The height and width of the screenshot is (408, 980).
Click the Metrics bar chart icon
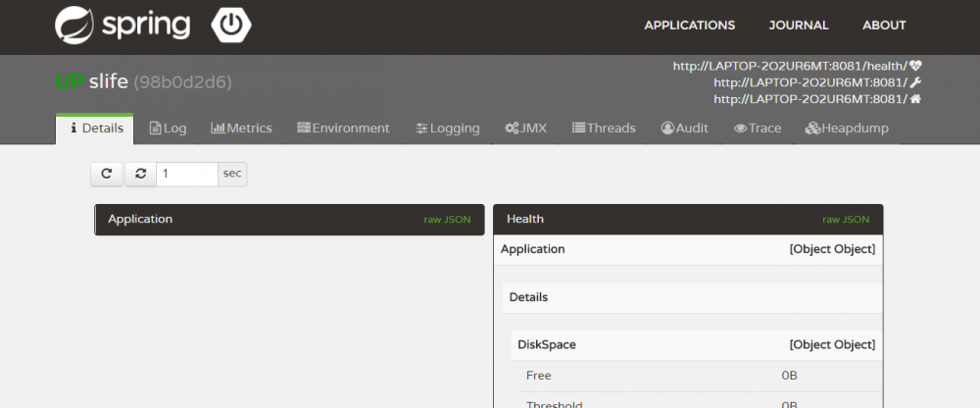pyautogui.click(x=218, y=128)
